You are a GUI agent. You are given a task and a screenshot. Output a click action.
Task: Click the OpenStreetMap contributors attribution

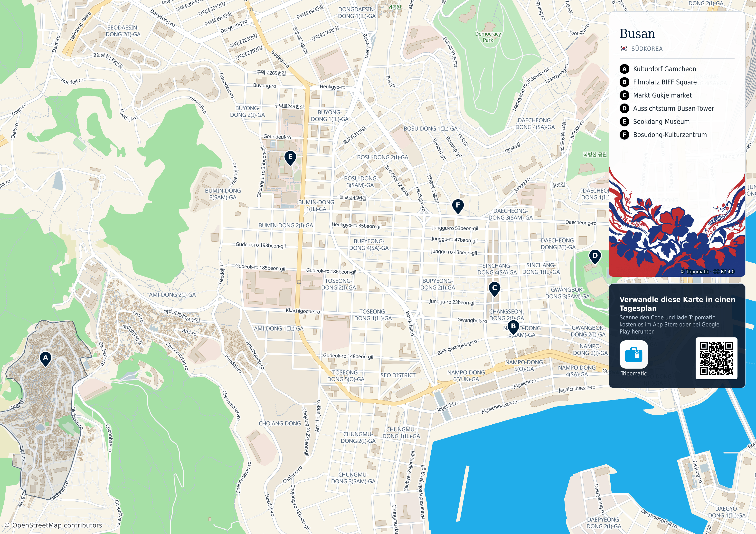tap(53, 525)
